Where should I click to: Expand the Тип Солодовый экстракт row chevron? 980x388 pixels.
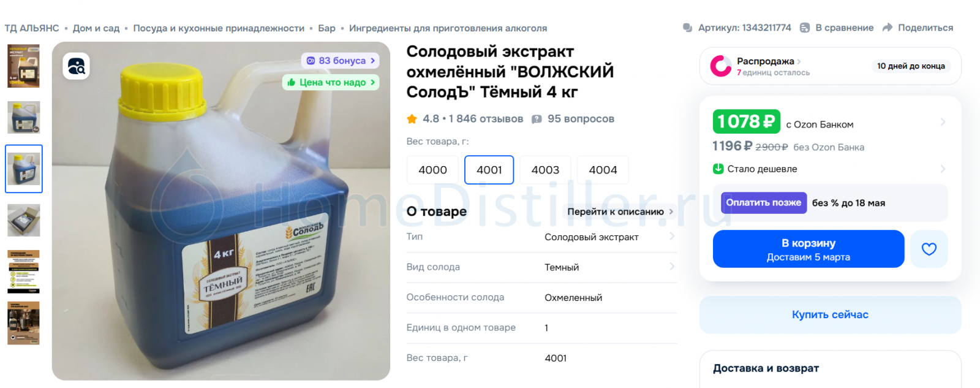tap(672, 237)
